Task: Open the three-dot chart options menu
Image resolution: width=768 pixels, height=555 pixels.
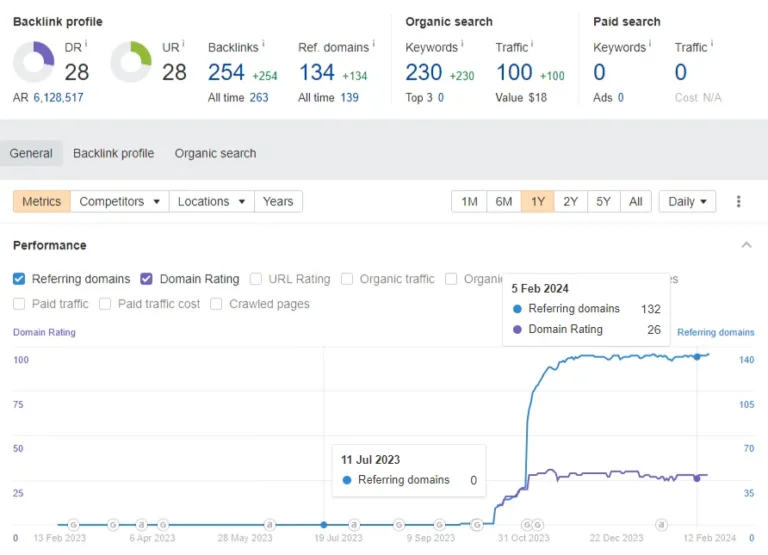Action: click(x=739, y=201)
